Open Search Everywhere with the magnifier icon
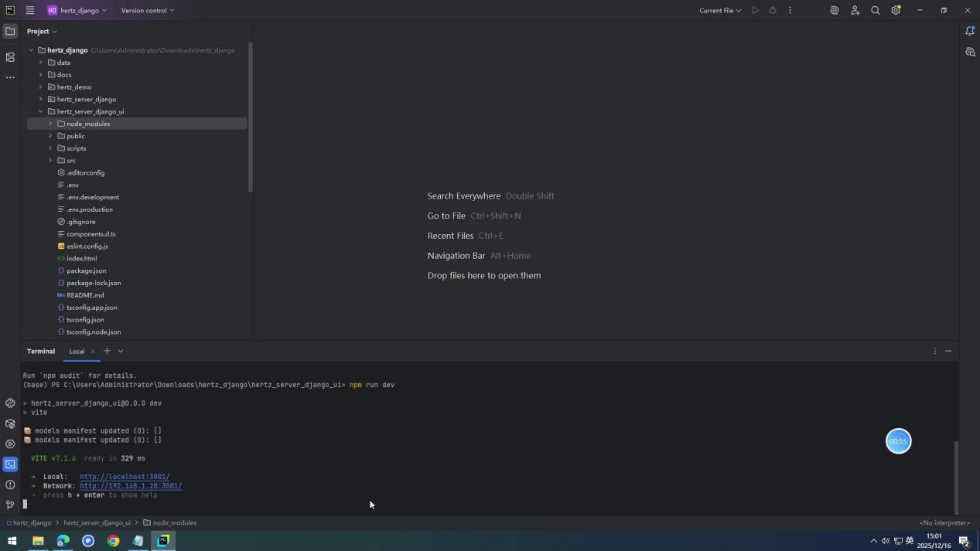 (875, 10)
